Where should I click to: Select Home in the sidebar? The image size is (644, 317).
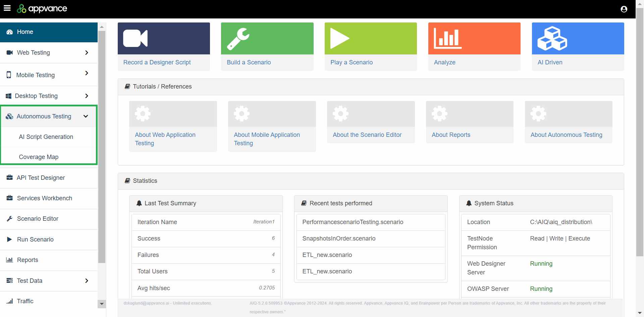click(x=49, y=32)
